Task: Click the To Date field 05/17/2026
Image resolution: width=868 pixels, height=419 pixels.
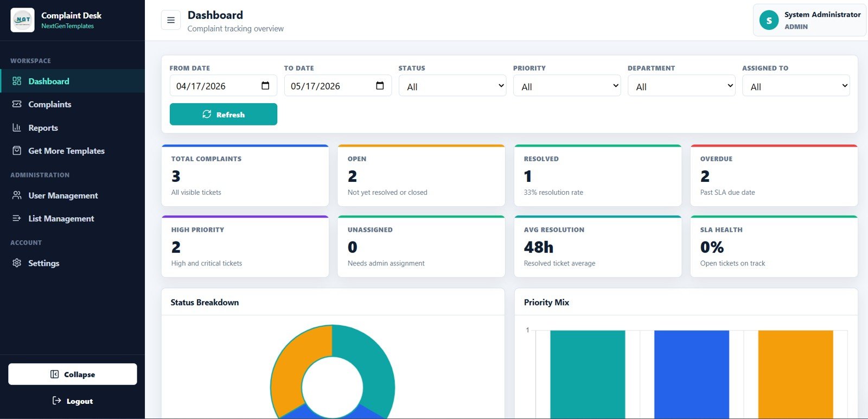Action: pos(338,86)
